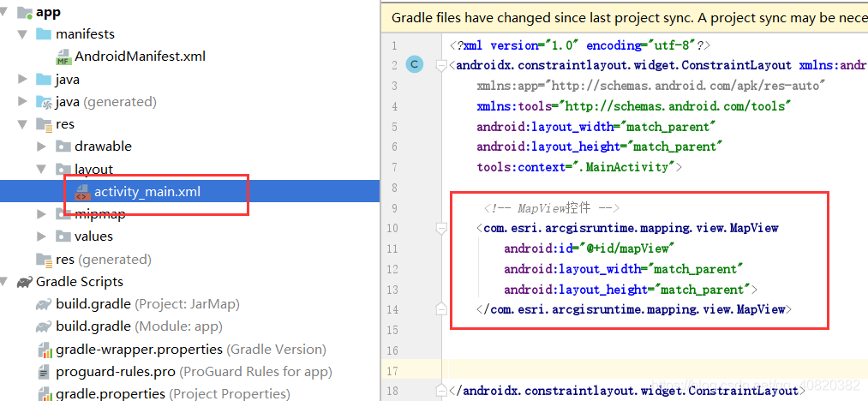Expand the mipmap folder arrow
This screenshot has width=868, height=401.
pos(41,214)
